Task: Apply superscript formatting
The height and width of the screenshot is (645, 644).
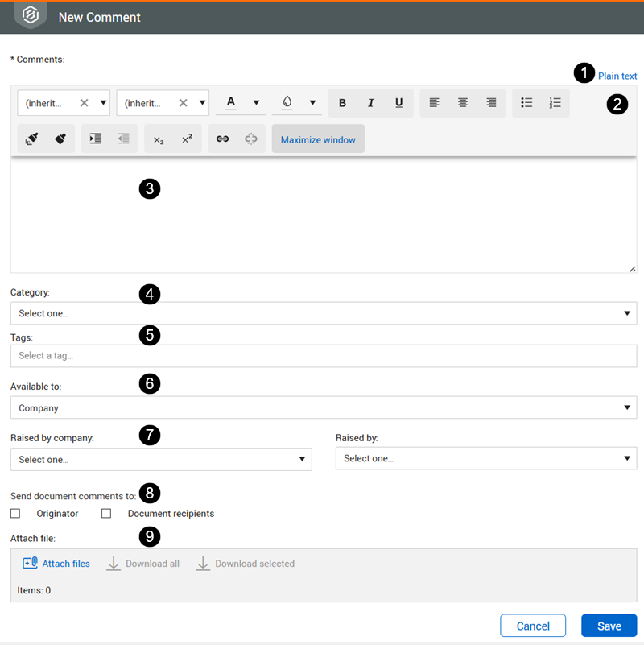Action: (187, 139)
